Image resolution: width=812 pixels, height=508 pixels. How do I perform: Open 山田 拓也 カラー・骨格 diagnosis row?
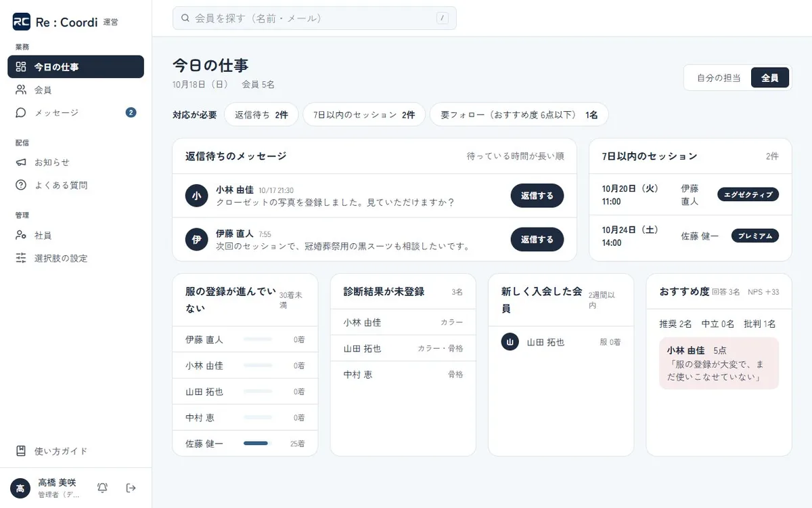tap(403, 348)
